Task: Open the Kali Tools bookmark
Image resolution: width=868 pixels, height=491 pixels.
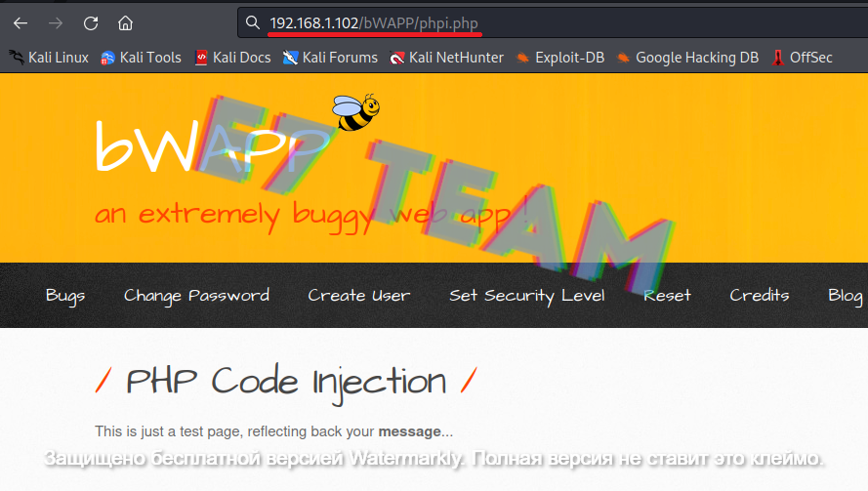Action: coord(142,58)
